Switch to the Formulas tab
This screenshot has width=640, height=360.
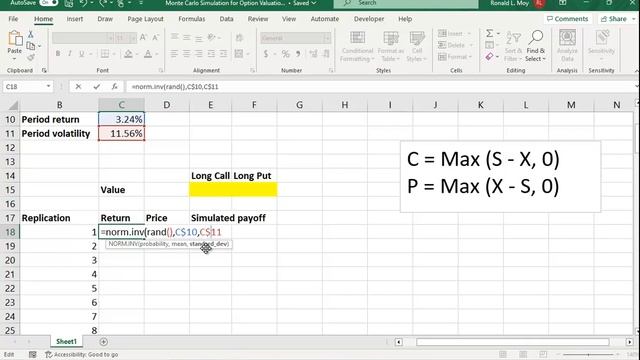191,19
